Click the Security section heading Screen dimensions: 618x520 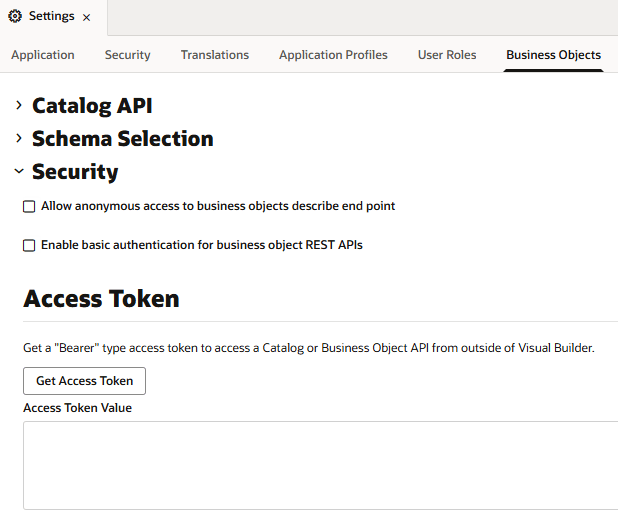[x=75, y=171]
